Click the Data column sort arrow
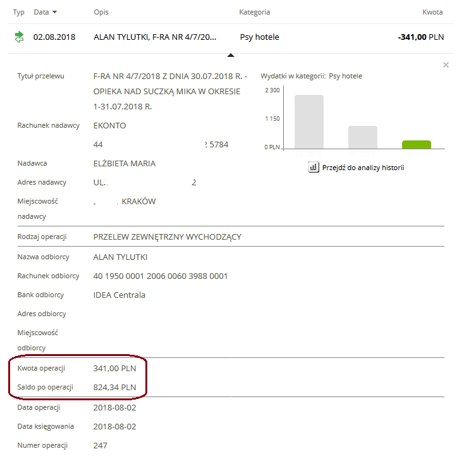 [54, 13]
